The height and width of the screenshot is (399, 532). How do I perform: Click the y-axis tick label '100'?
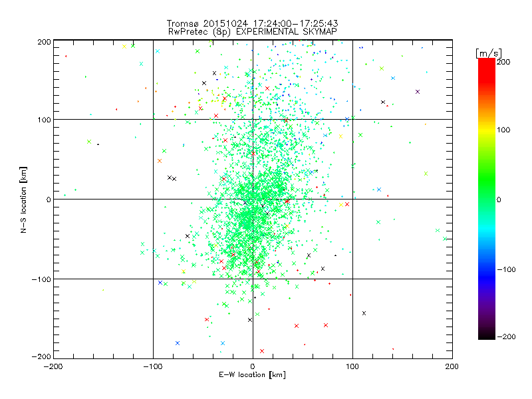[44, 120]
